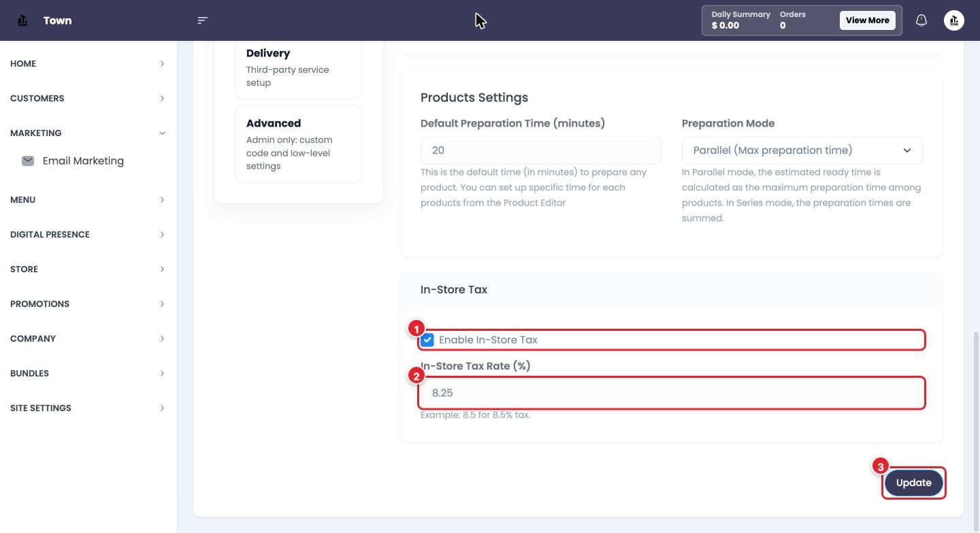Image resolution: width=980 pixels, height=533 pixels.
Task: Click the Email Marketing envelope icon
Action: coord(28,161)
